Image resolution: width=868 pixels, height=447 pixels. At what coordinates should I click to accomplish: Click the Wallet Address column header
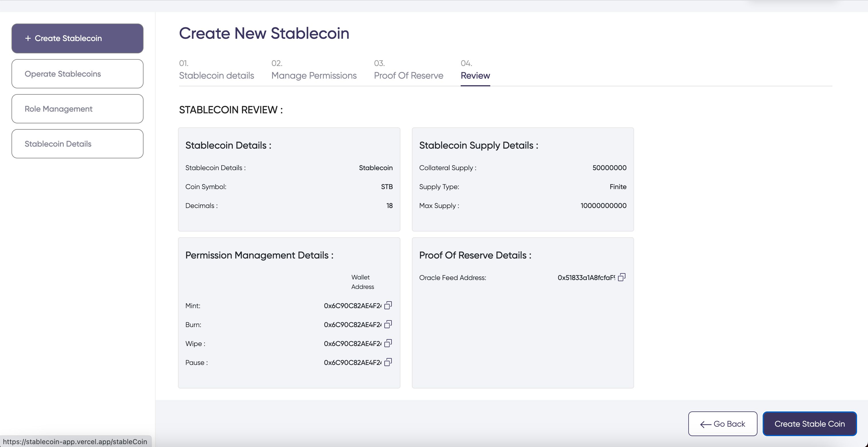tap(363, 282)
